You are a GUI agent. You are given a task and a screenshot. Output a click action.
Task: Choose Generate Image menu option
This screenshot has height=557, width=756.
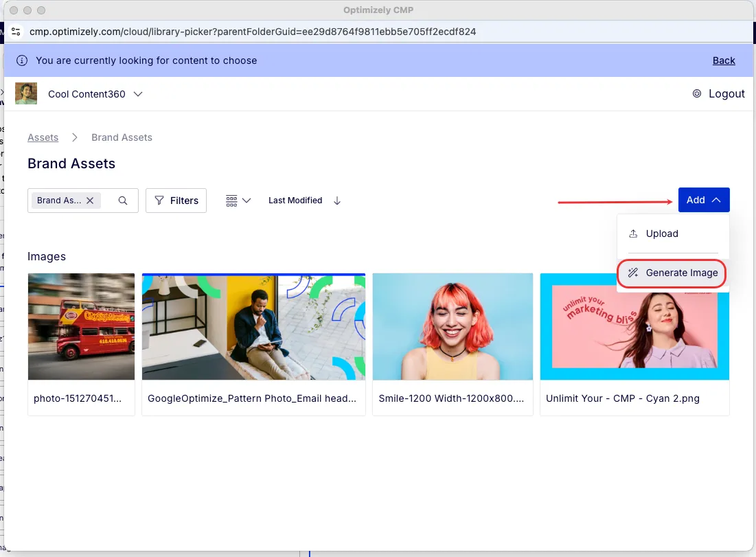672,273
